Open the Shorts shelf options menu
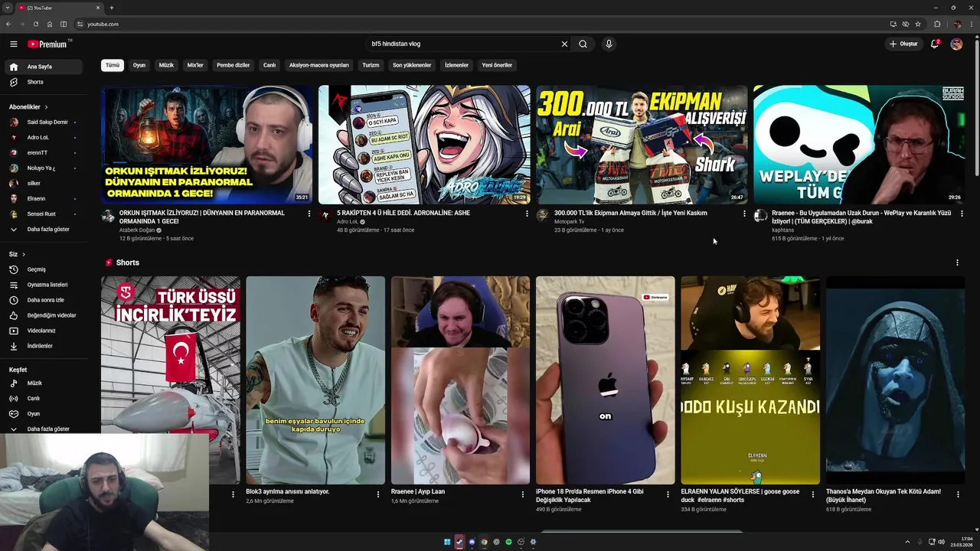980x551 pixels. 957,262
